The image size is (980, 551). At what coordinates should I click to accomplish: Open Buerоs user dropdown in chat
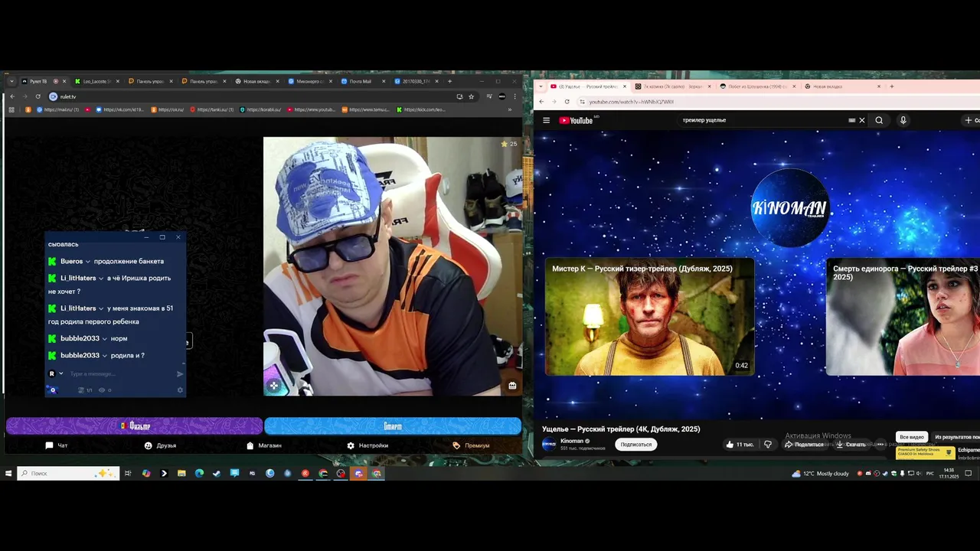[88, 262]
